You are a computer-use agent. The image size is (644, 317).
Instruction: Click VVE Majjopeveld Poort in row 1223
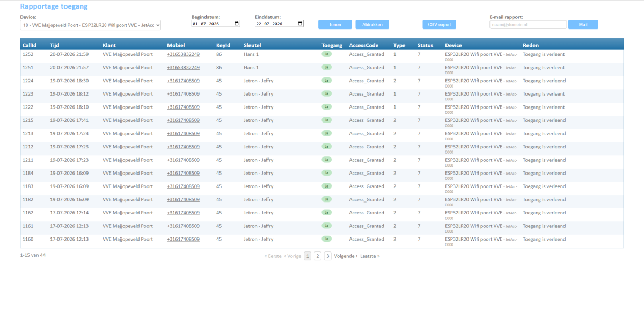(128, 94)
